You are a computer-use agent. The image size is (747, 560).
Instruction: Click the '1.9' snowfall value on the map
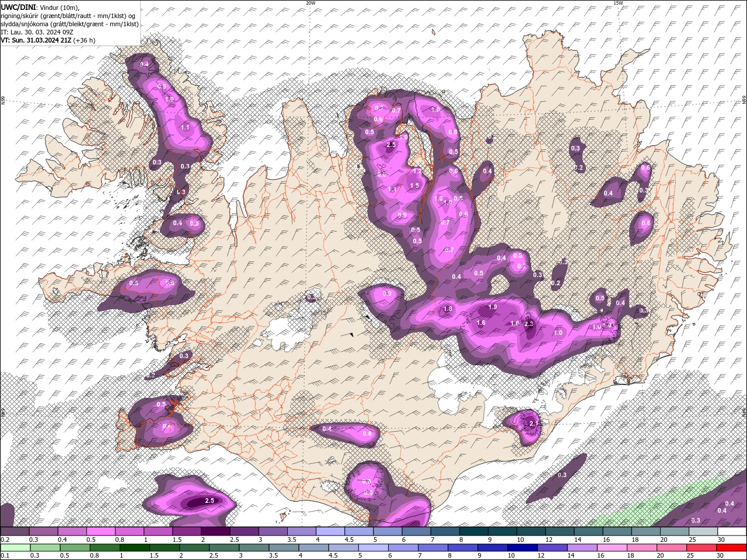(492, 307)
